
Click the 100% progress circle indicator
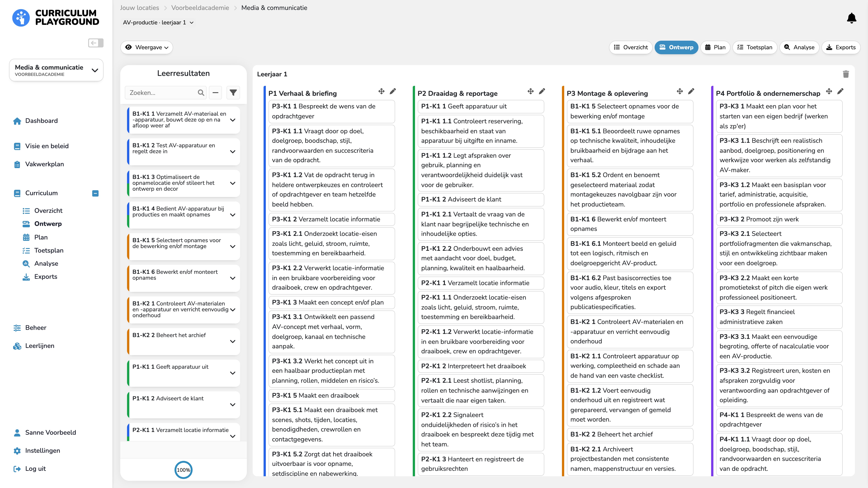183,470
